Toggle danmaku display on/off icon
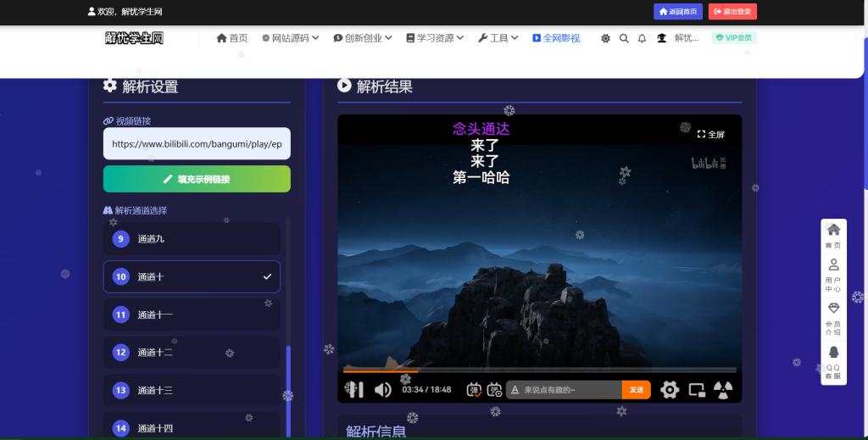868x440 pixels. 474,390
